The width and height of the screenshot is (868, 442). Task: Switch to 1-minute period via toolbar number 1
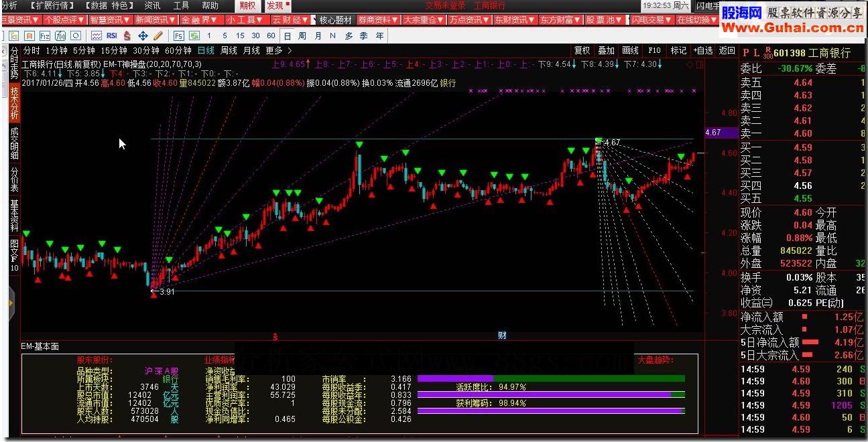[208, 35]
